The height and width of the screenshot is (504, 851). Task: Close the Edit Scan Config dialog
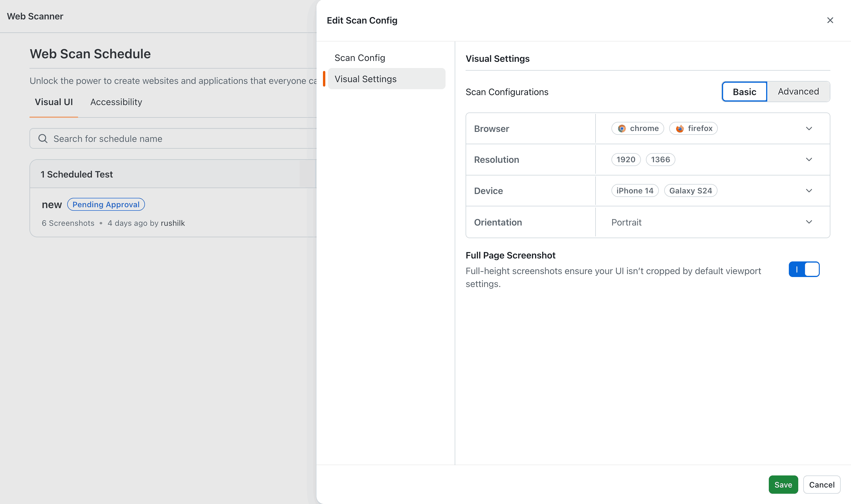tap(830, 20)
